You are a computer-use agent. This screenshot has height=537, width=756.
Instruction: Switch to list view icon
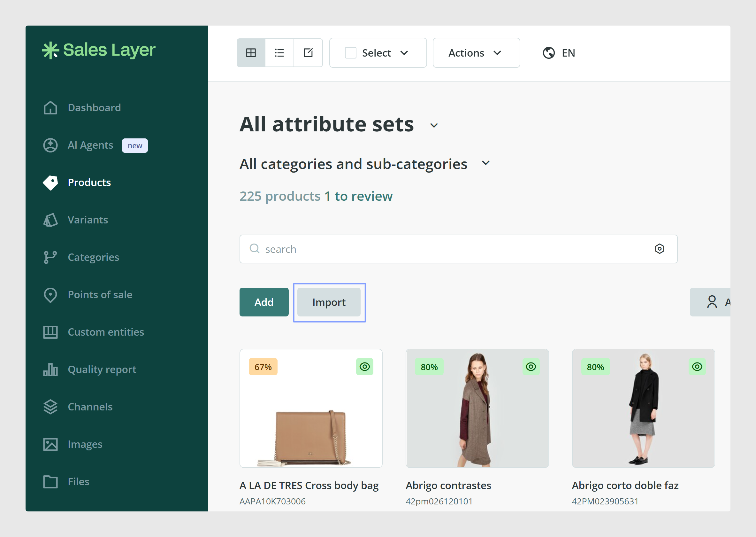coord(279,52)
